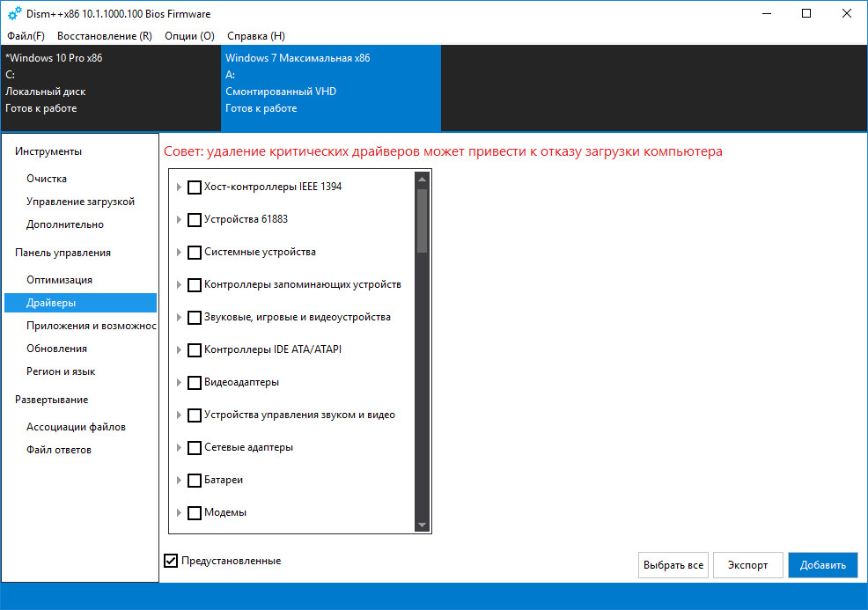Open the Опции (O) menu
868x610 pixels.
pyautogui.click(x=189, y=36)
